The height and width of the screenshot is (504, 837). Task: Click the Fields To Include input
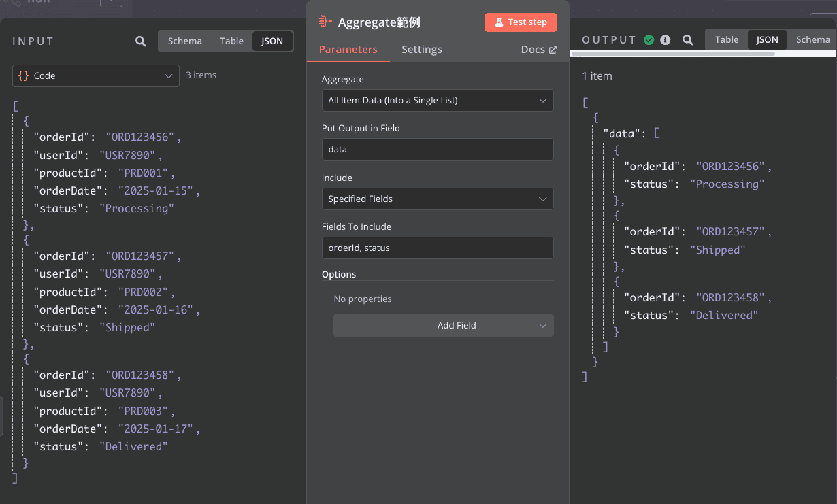coord(438,248)
